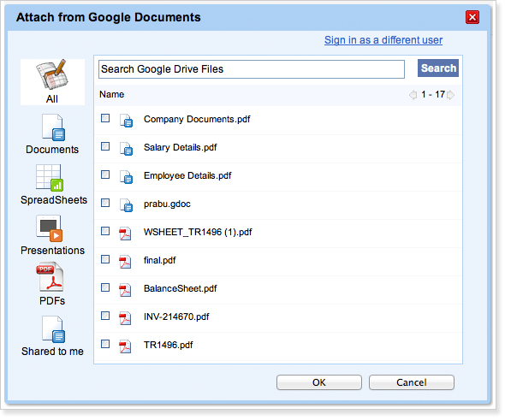Screen dimensions: 505x420
Task: Tick the WSHEET_TR1496 (1).pdf checkbox
Action: tap(105, 231)
